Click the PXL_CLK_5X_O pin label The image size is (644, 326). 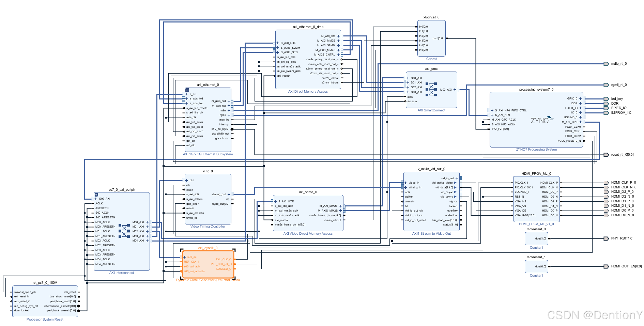(x=221, y=264)
